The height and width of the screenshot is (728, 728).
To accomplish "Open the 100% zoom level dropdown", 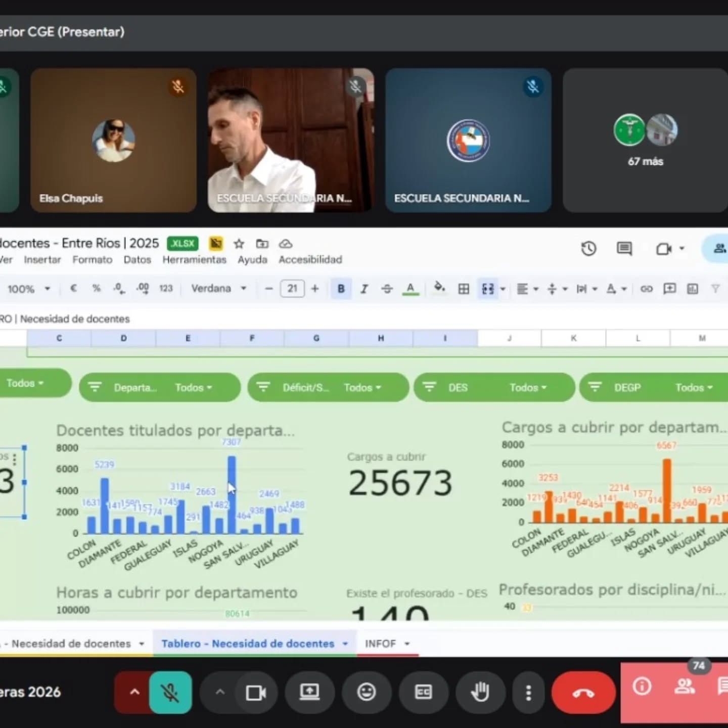I will (x=28, y=289).
